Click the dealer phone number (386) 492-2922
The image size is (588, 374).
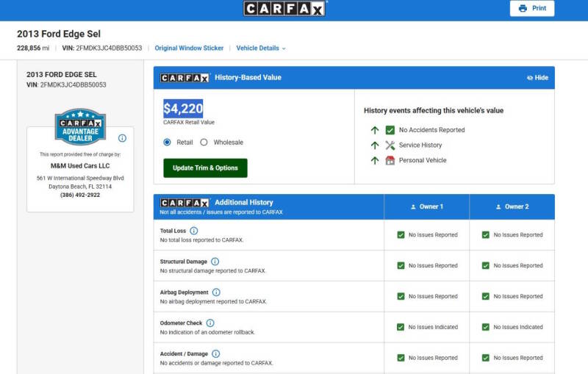[x=80, y=195]
